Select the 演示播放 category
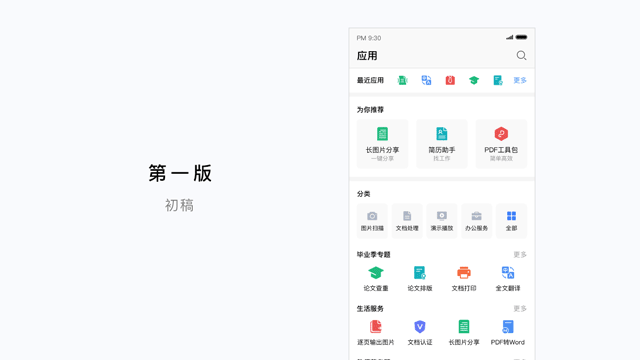 pyautogui.click(x=442, y=221)
